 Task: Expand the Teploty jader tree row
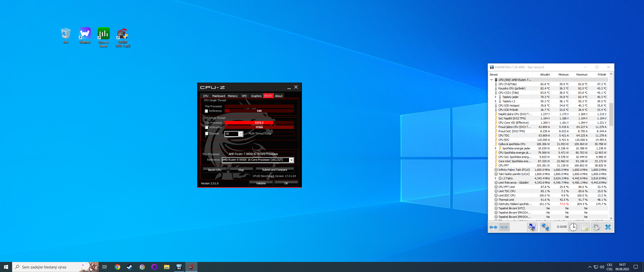click(495, 97)
